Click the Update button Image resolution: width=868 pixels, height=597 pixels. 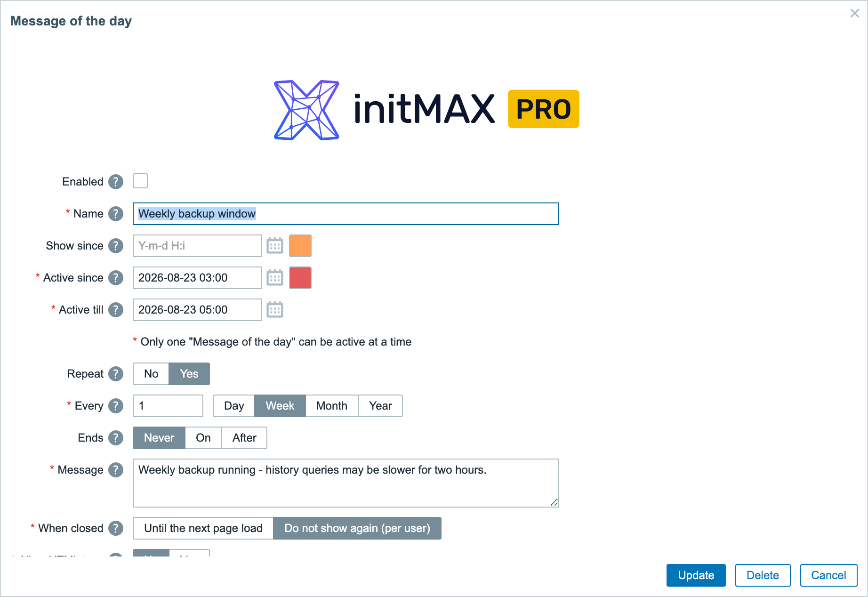click(696, 575)
